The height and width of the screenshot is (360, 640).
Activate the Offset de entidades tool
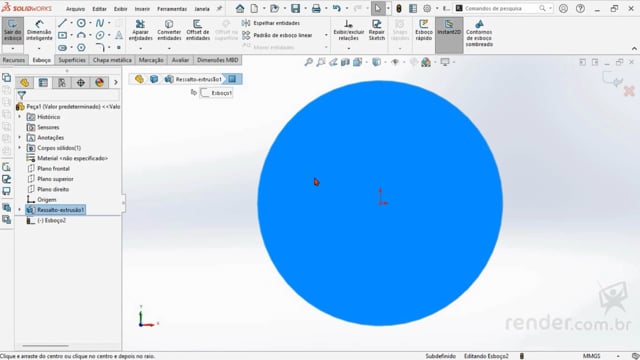(x=198, y=29)
